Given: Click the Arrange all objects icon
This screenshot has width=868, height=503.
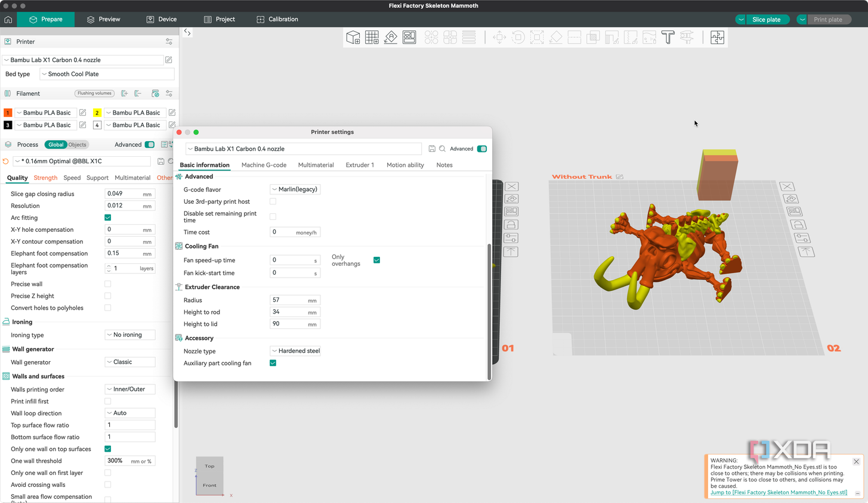Looking at the screenshot, I should 409,38.
